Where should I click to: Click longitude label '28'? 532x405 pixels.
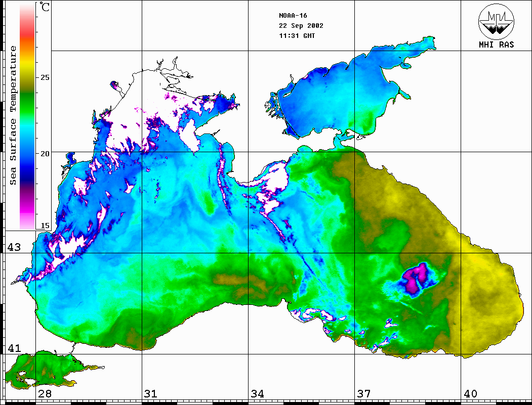(x=45, y=394)
